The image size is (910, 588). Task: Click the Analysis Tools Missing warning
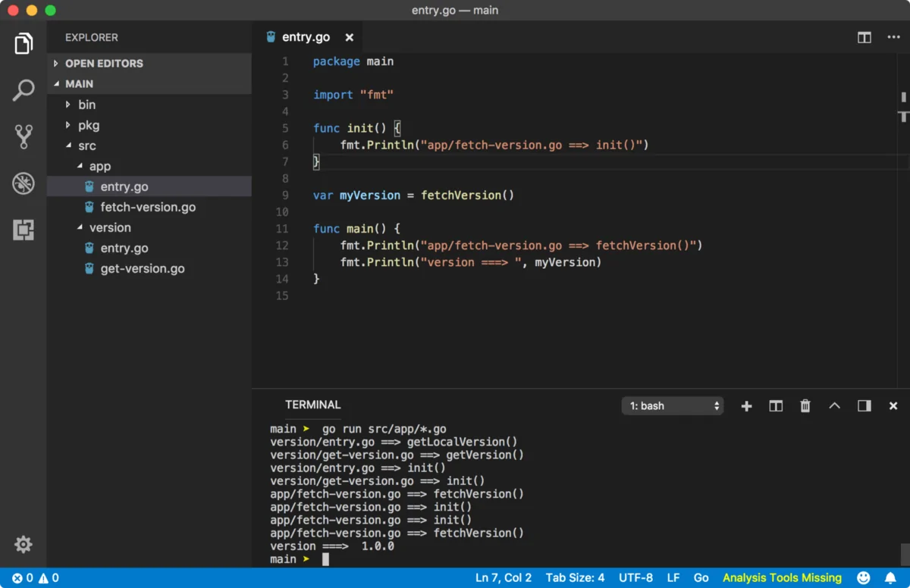(782, 577)
